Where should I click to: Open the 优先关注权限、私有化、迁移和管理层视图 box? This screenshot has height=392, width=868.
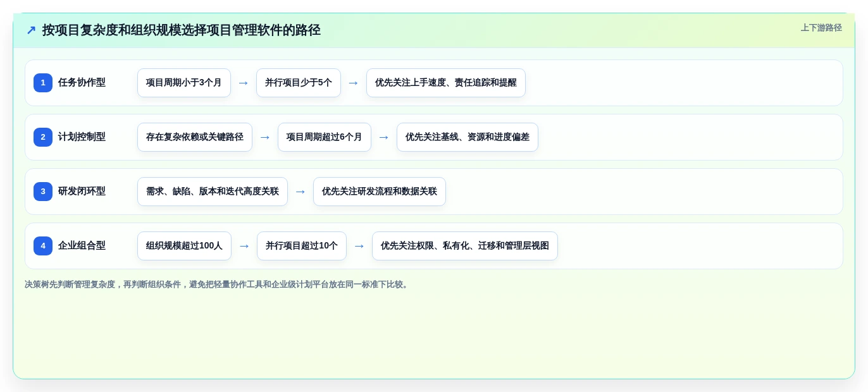(465, 246)
